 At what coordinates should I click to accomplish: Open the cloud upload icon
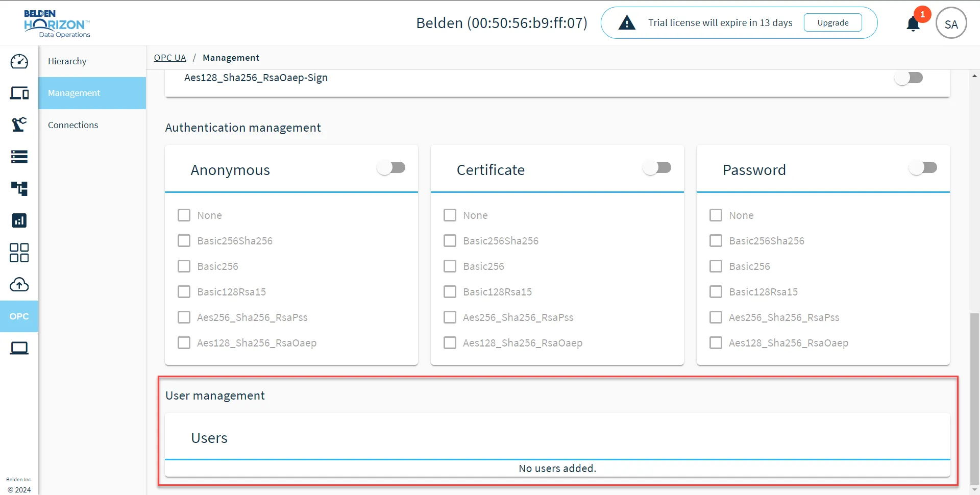coord(19,284)
